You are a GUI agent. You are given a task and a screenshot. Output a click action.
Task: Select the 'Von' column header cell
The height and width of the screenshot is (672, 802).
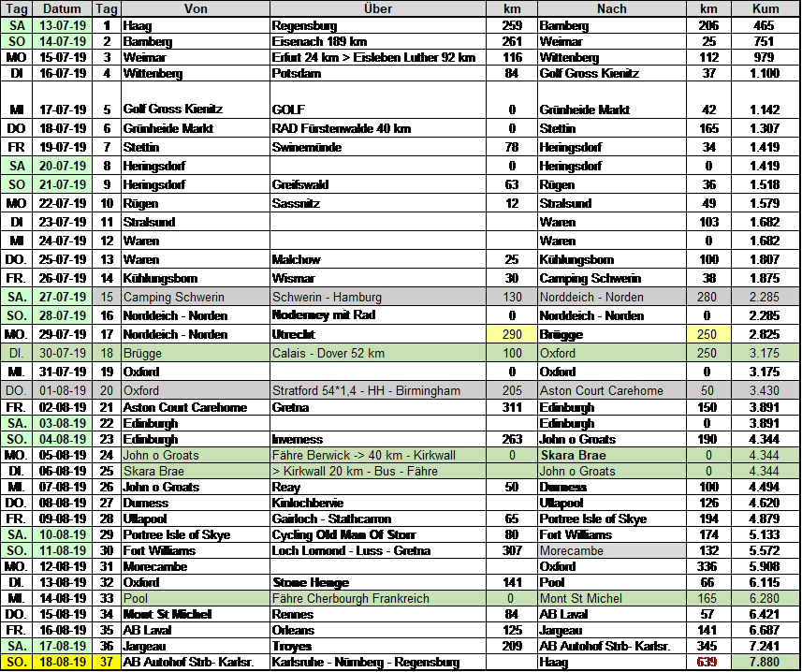coord(196,8)
